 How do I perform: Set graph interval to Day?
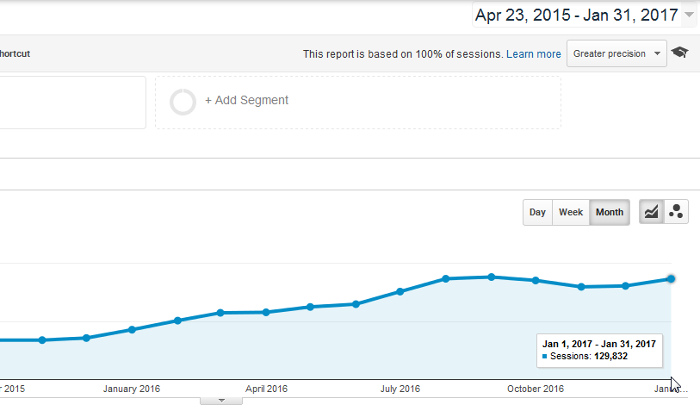coord(537,212)
